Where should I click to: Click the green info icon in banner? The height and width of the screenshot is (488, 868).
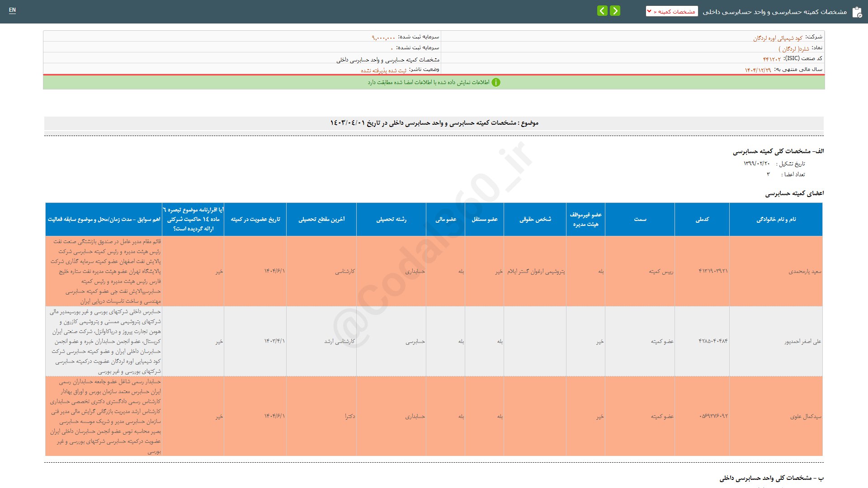tap(496, 82)
